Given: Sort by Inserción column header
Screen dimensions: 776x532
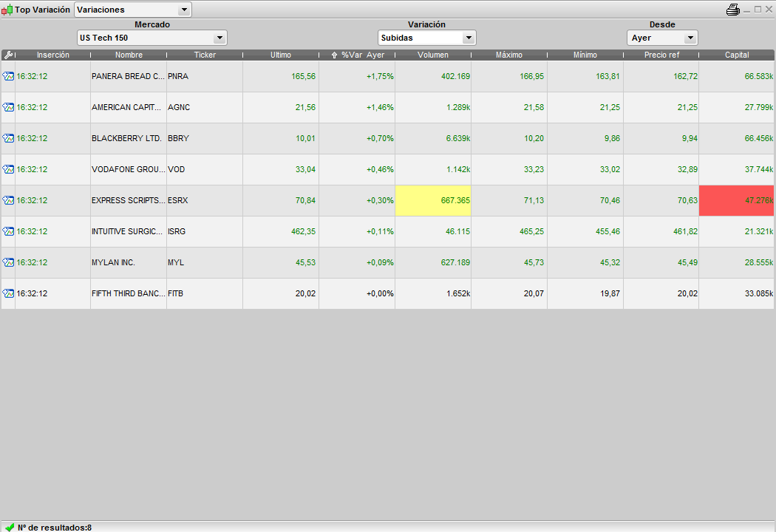Looking at the screenshot, I should tap(53, 55).
